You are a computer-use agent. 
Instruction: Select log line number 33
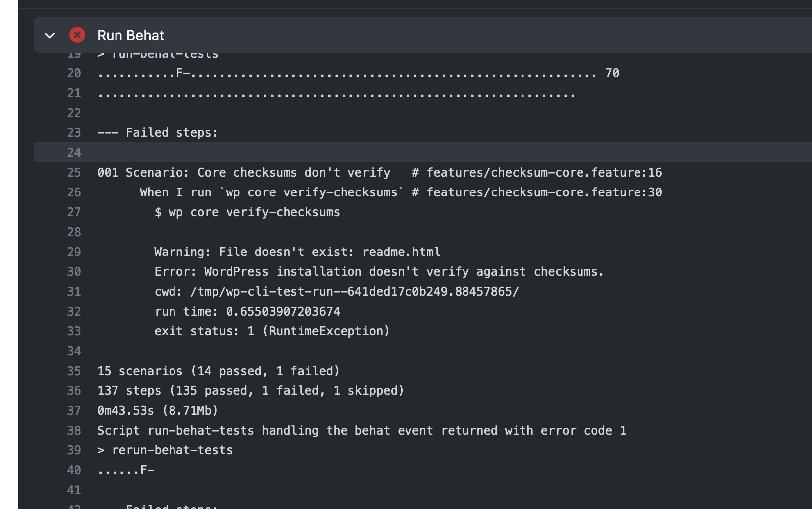[x=74, y=331]
